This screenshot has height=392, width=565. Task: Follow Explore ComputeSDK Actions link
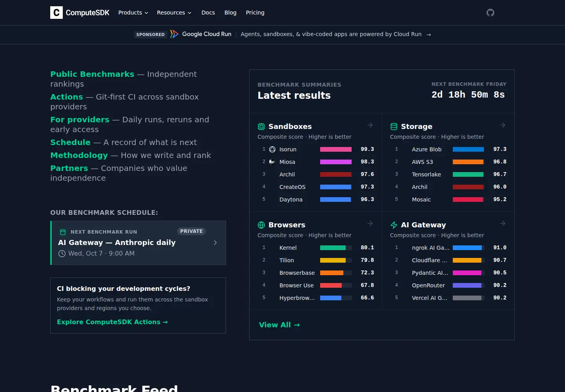[x=112, y=322]
